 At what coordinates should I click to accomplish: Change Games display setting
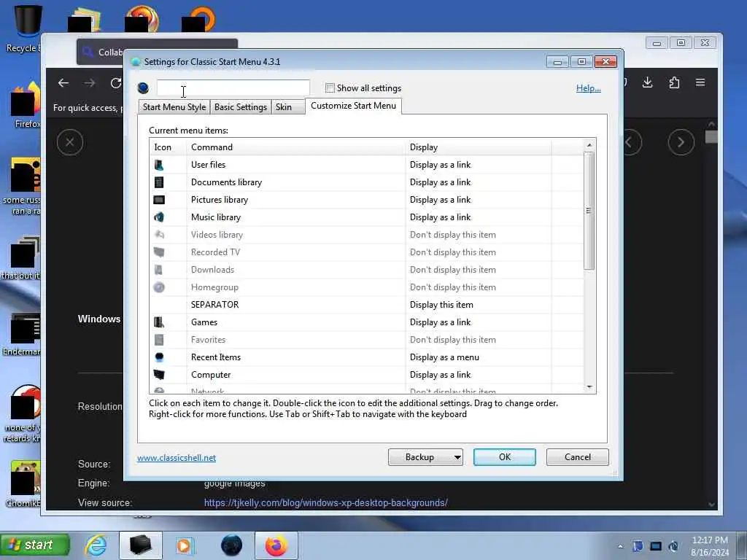479,322
